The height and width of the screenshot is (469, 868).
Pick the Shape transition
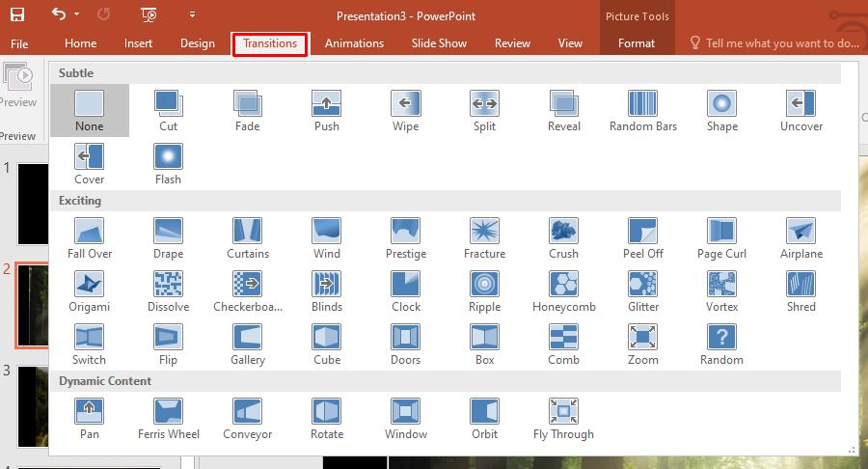click(x=721, y=111)
